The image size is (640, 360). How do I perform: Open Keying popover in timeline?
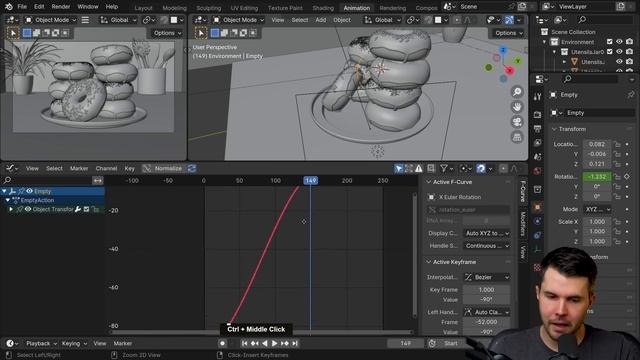click(x=74, y=343)
